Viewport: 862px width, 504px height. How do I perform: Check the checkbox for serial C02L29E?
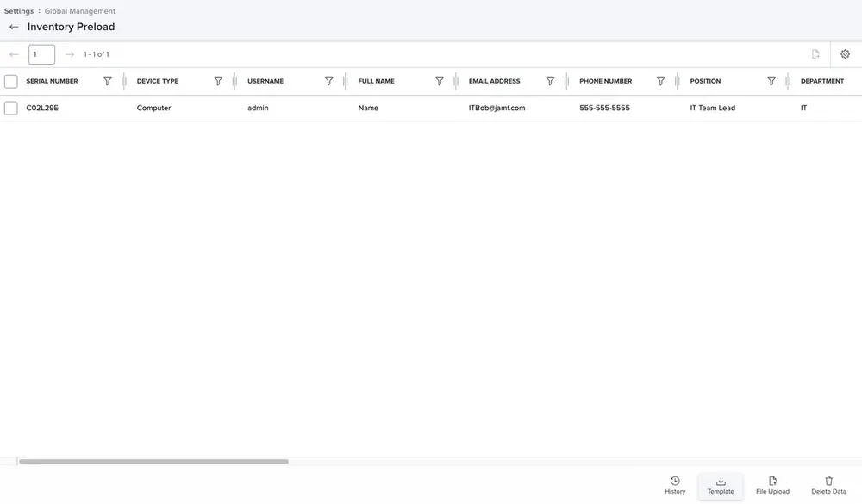[11, 107]
